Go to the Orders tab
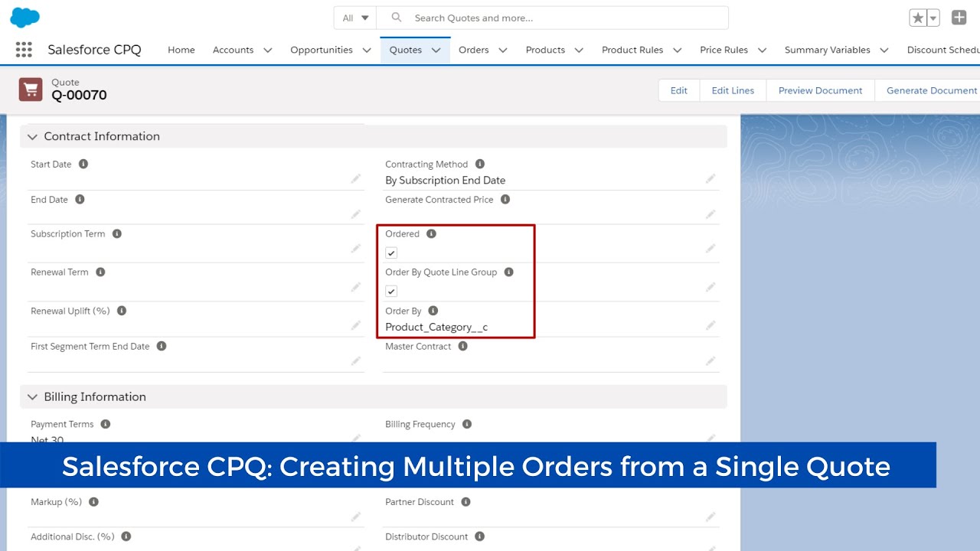980x551 pixels. 474,50
